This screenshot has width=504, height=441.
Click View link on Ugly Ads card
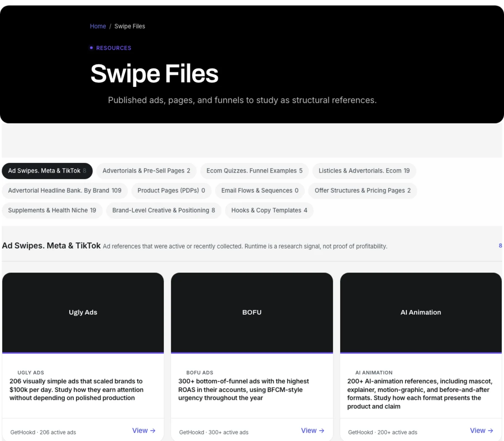click(144, 430)
